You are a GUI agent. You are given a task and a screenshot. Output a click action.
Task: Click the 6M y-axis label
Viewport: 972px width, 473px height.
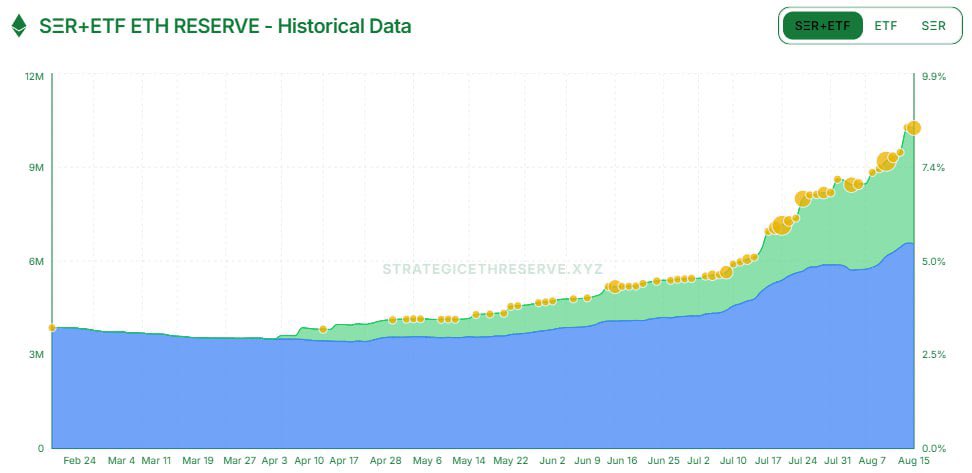[x=38, y=261]
